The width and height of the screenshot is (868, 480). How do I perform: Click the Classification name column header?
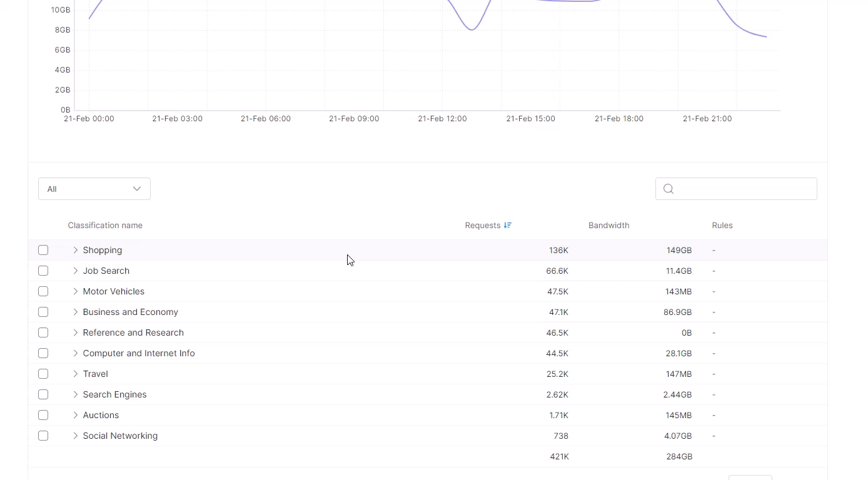pyautogui.click(x=105, y=226)
